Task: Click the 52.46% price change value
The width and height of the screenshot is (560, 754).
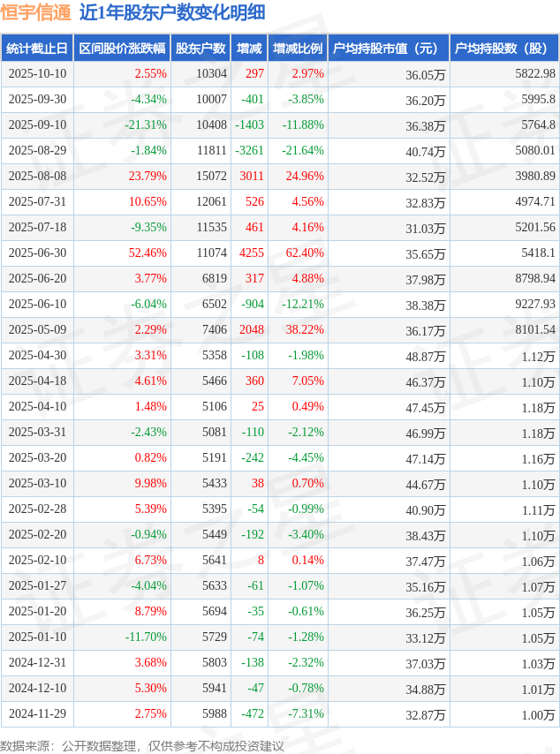Action: (x=148, y=253)
